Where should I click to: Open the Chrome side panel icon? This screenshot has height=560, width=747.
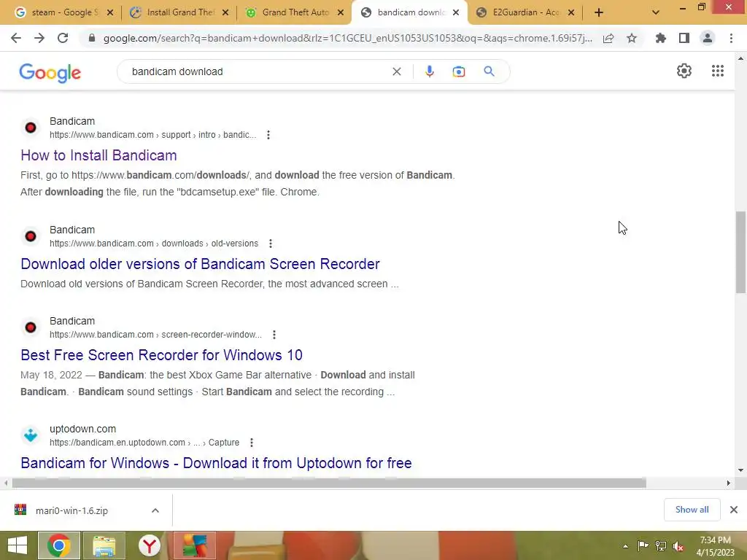[684, 38]
